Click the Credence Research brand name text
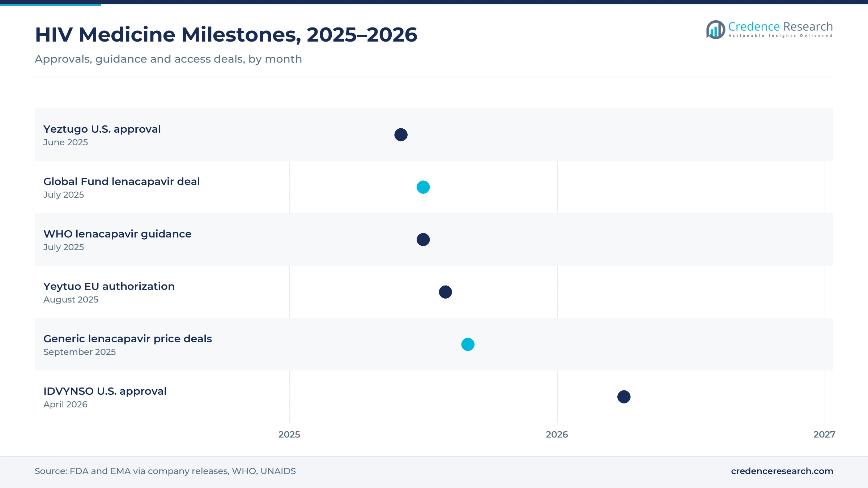This screenshot has width=868, height=488. [780, 26]
